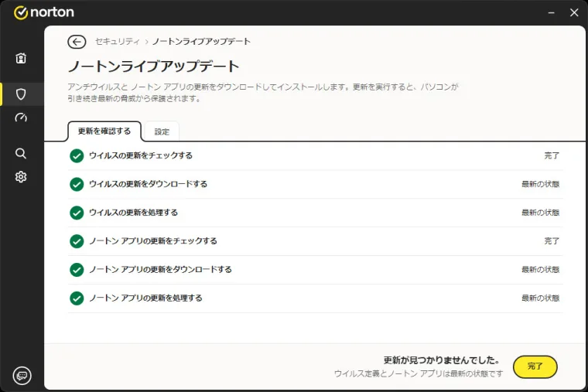The height and width of the screenshot is (392, 588).
Task: Open the セキュリティ breadcrumb link
Action: point(117,41)
